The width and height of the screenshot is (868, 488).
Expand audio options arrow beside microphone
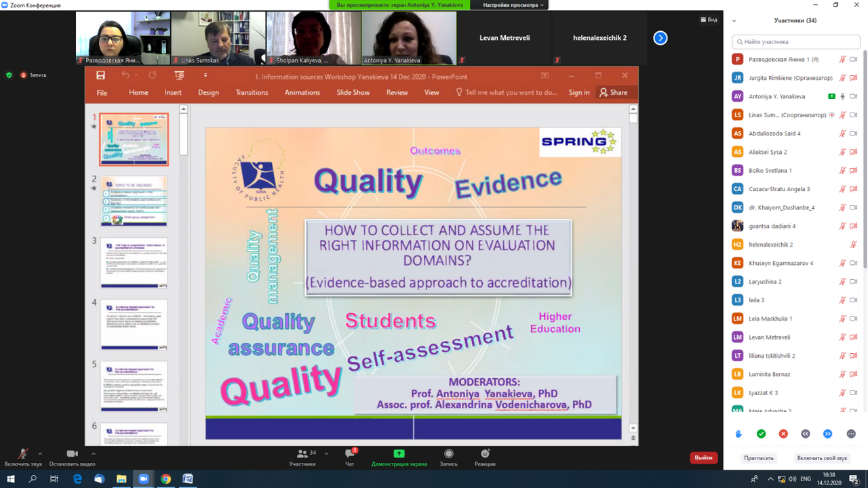[40, 453]
